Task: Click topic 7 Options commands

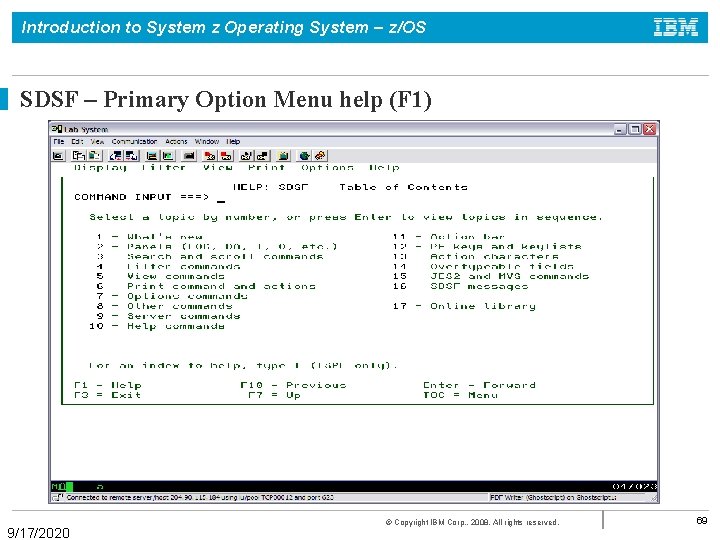Action: click(x=172, y=296)
